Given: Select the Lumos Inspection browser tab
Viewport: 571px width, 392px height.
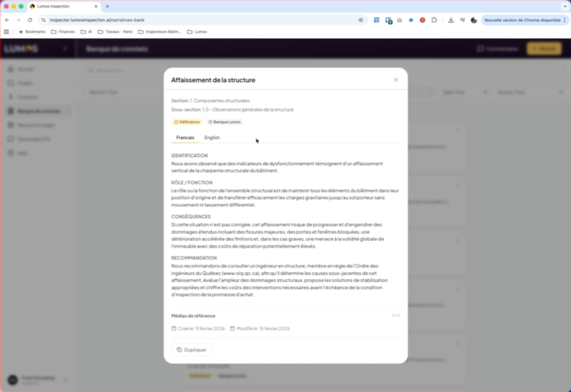Looking at the screenshot, I should click(x=64, y=6).
